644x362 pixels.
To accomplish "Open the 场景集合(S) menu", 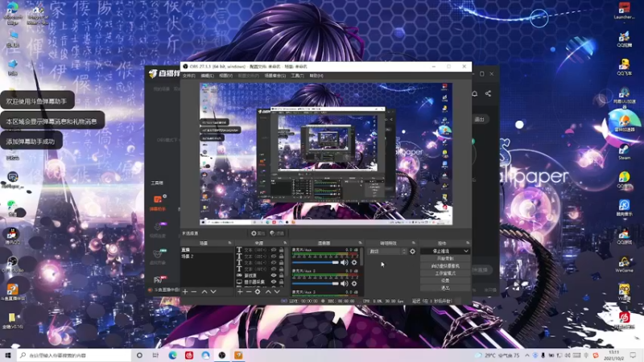I will (x=275, y=76).
